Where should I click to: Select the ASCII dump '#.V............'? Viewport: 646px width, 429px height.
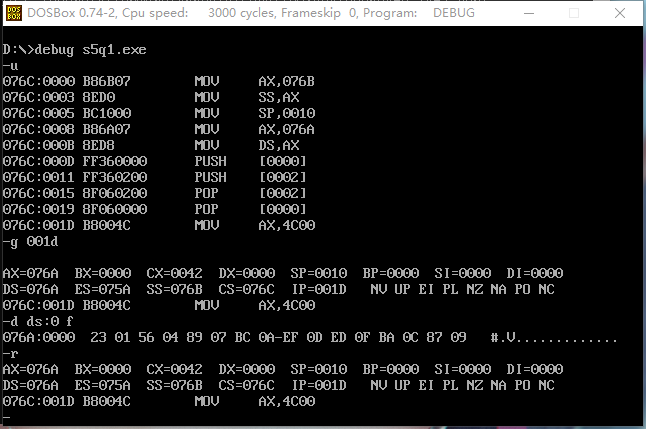click(x=553, y=338)
